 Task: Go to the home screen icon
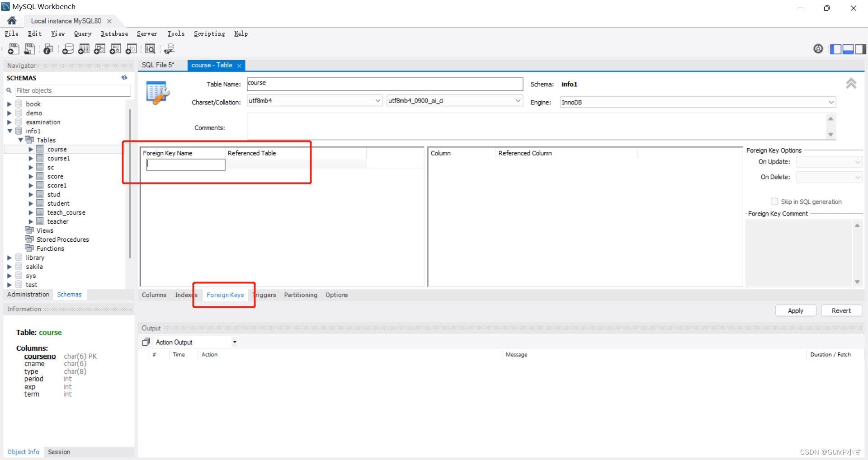[12, 20]
